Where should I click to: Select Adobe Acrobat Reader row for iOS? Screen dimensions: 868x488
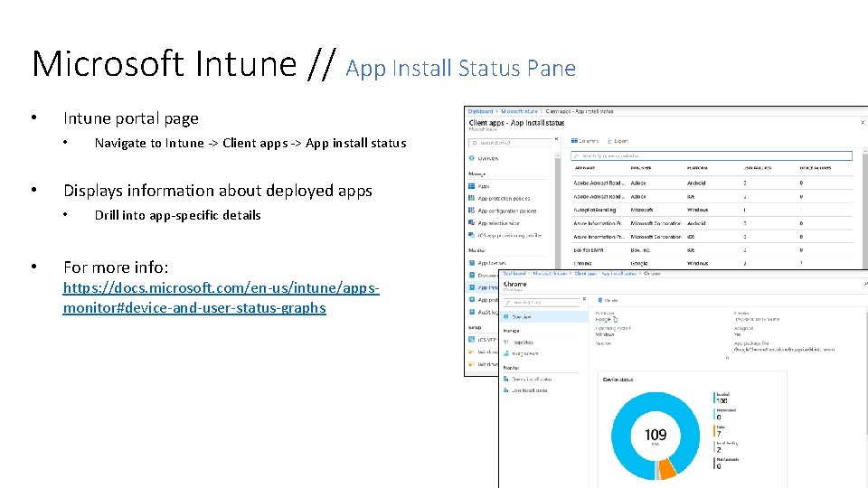[x=712, y=196]
